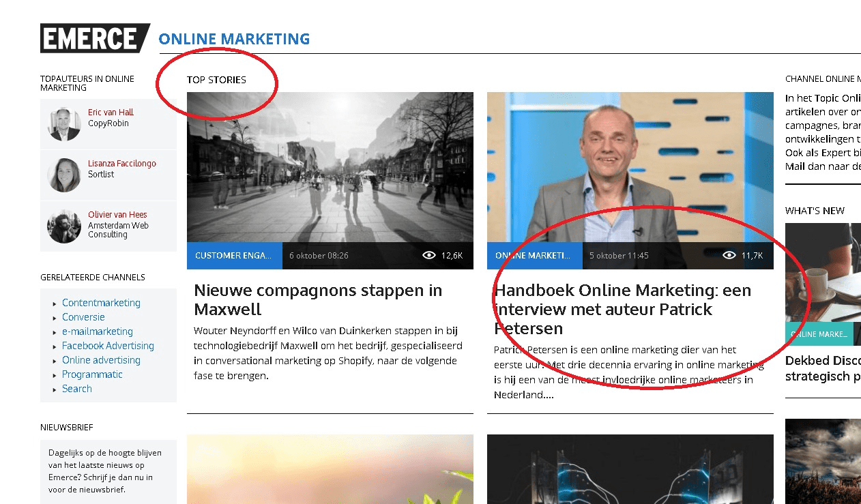Navigate to the Programmatic channel
Viewport: 861px width, 504px height.
92,374
